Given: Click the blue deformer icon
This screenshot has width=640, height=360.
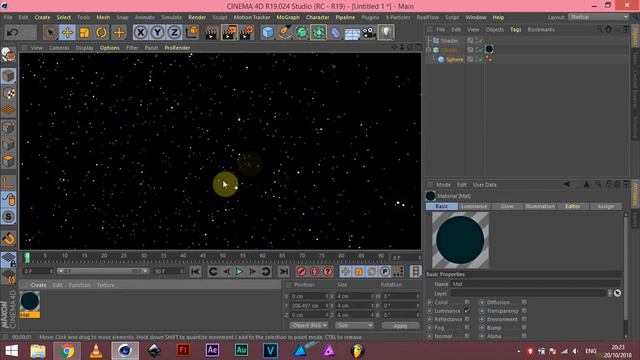Looking at the screenshot, I should (335, 32).
